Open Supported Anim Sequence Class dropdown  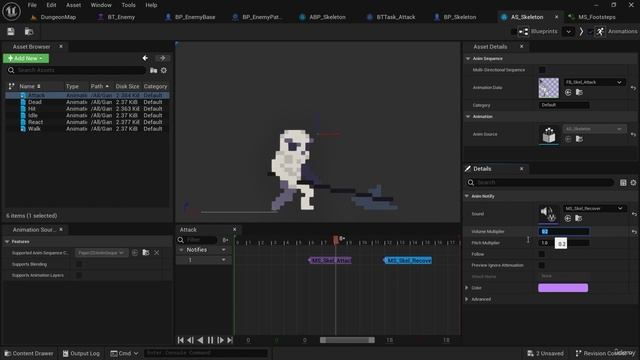(101, 253)
